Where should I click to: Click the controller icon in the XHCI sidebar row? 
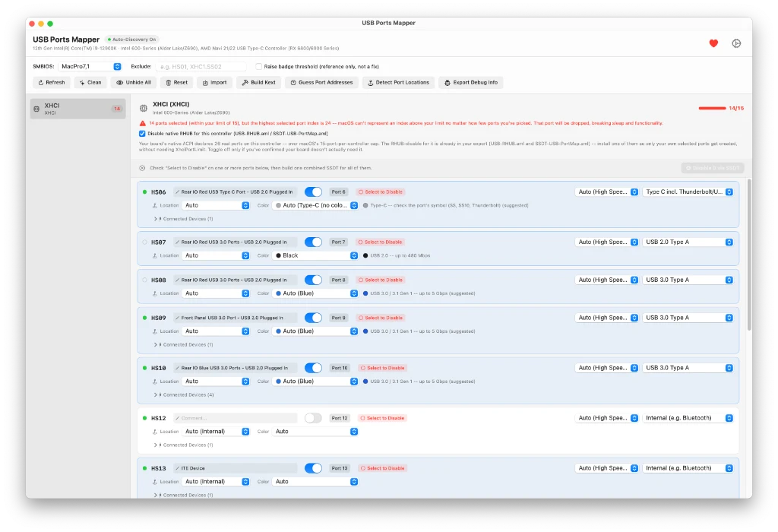(36, 109)
